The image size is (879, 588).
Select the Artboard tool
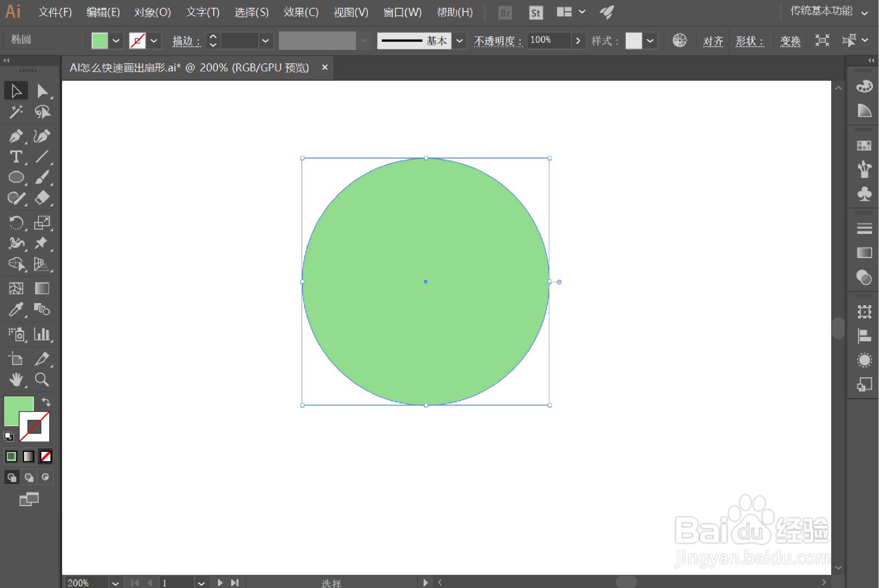(16, 359)
